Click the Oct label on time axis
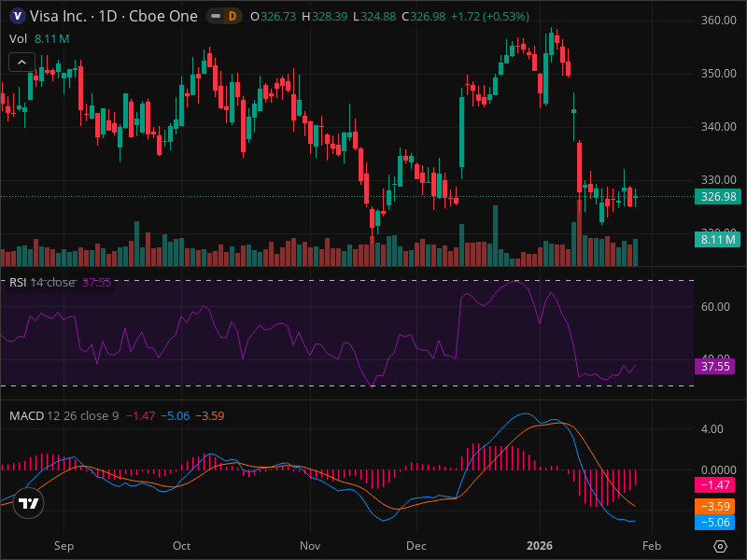This screenshot has width=747, height=560. 181,546
